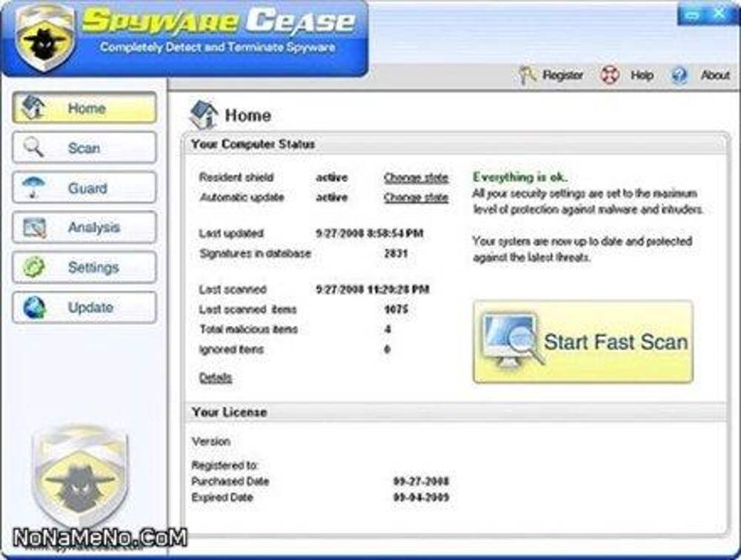
Task: Click the 'Registered to:' label
Action: (225, 465)
